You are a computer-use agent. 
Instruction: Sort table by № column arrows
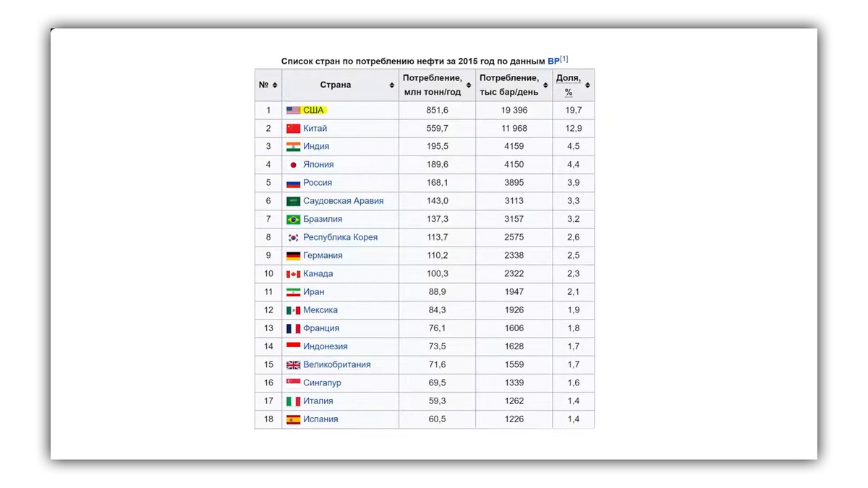pos(275,85)
